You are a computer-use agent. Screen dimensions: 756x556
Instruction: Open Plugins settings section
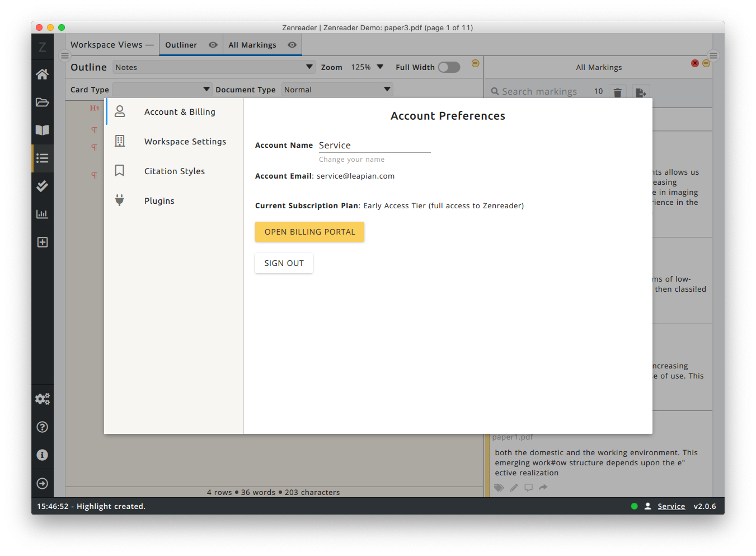click(175, 200)
